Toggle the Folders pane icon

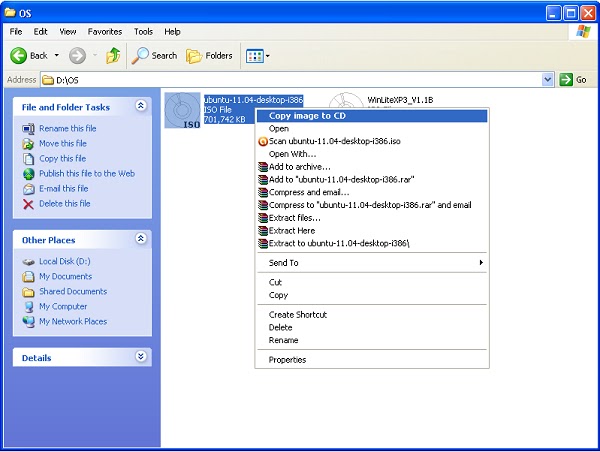[x=194, y=56]
